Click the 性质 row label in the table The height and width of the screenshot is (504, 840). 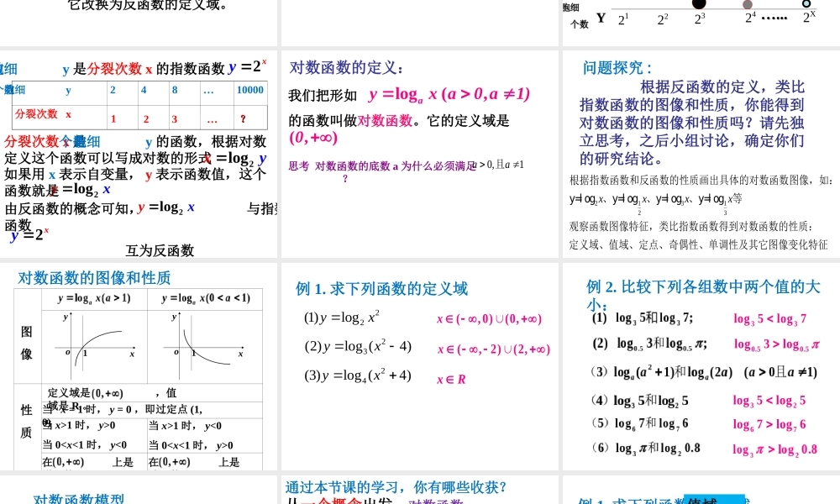[27, 422]
